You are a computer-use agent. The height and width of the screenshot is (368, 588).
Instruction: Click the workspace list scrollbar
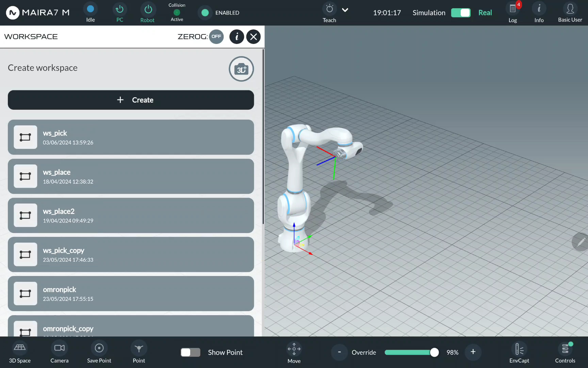coord(263,137)
